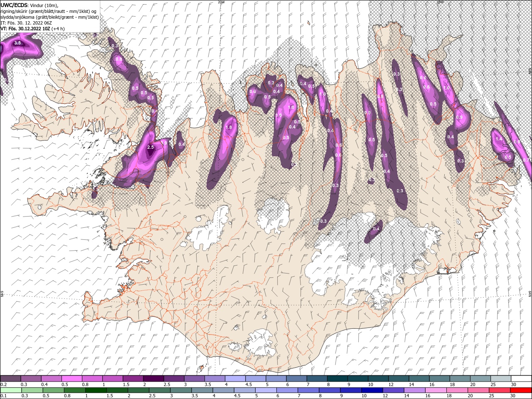The height and width of the screenshot is (399, 532).
Task: Pick the 20 pink swatch in the bottom legend
Action: click(478, 390)
